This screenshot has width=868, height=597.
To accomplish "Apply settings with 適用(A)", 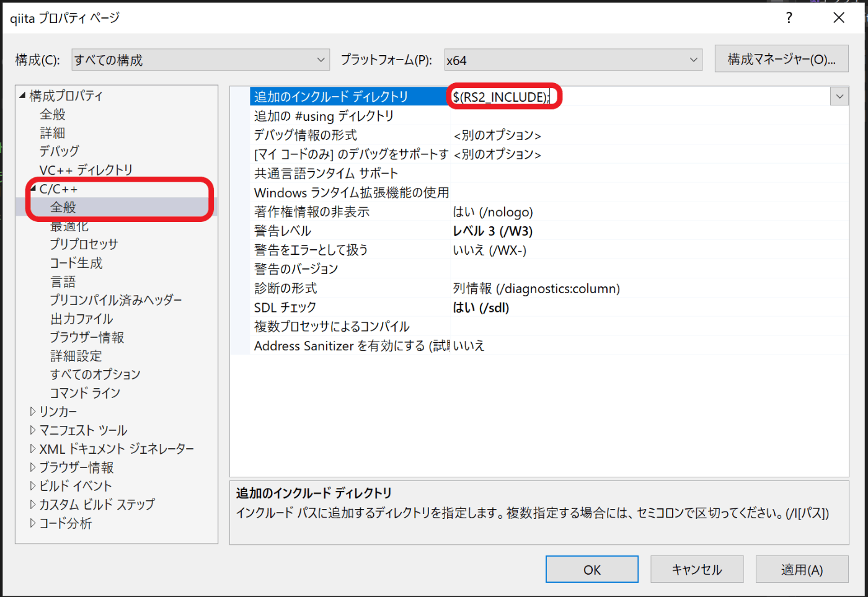I will coord(802,568).
